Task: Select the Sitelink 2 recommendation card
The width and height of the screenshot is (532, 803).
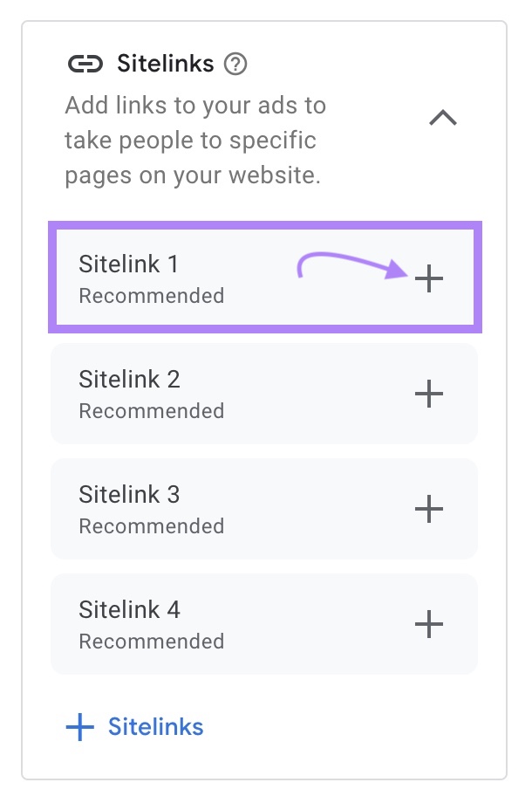Action: pos(262,394)
